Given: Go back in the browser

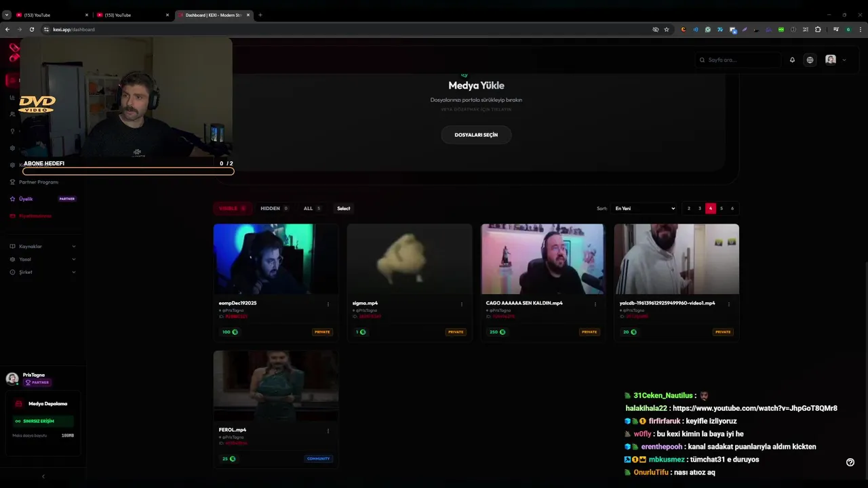Looking at the screenshot, I should pyautogui.click(x=7, y=29).
